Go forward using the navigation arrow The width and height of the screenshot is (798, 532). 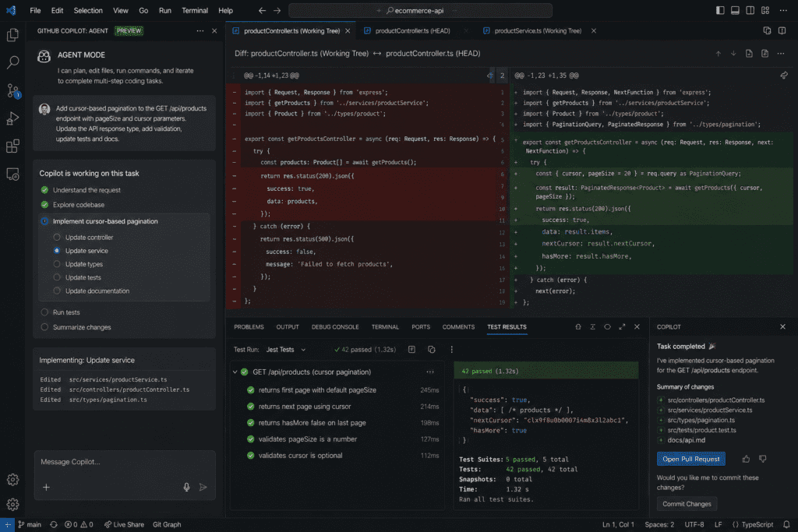(x=277, y=10)
